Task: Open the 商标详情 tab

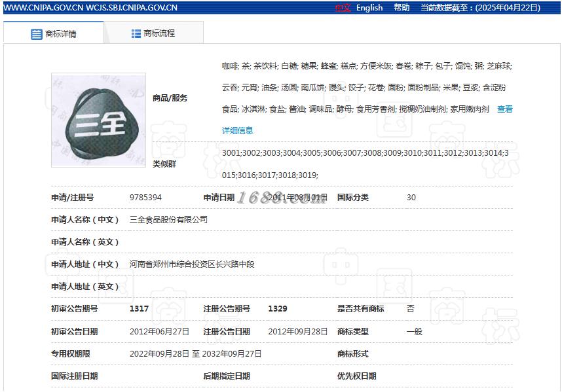Action: [54, 33]
